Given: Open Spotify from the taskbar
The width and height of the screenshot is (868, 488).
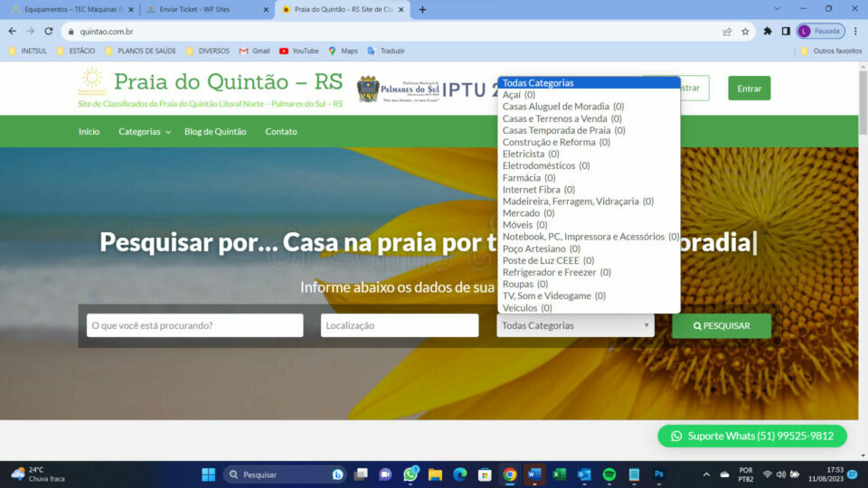Looking at the screenshot, I should [609, 474].
